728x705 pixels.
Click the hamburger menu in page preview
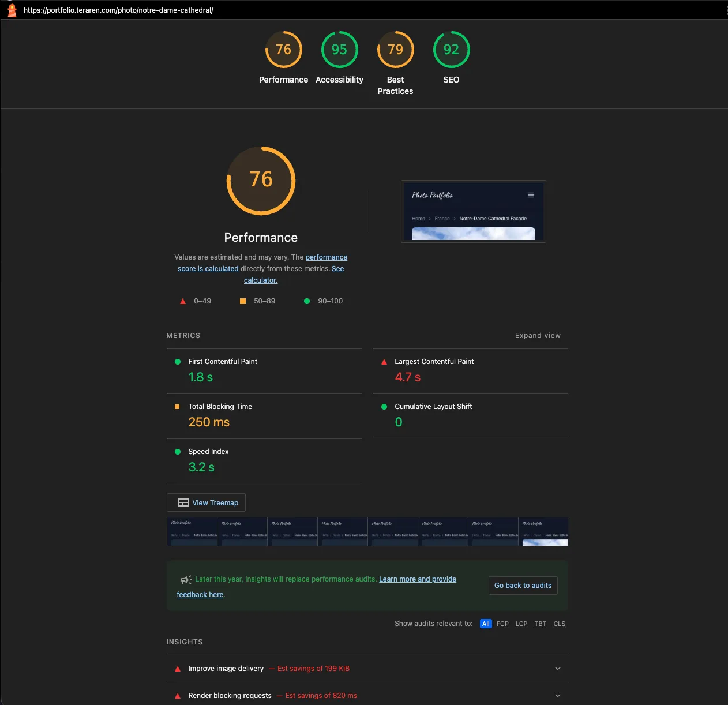tap(531, 195)
